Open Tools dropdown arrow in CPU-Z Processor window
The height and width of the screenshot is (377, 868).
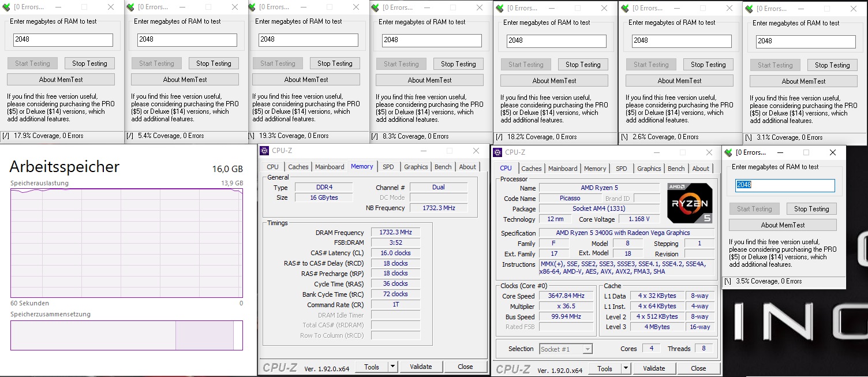pyautogui.click(x=626, y=368)
